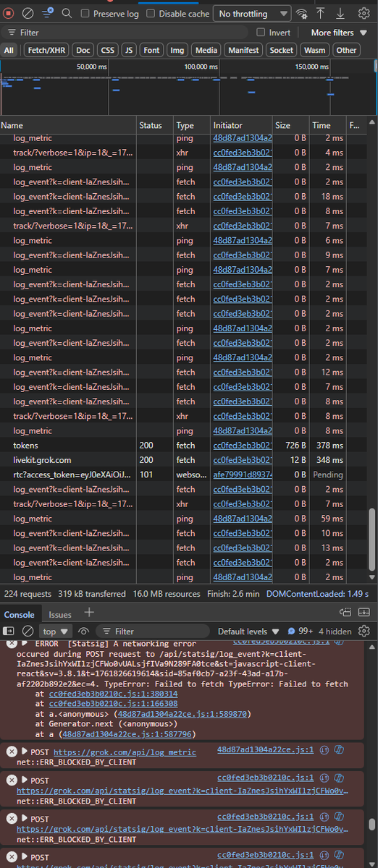The height and width of the screenshot is (868, 378).
Task: Open the 99+ issues counter
Action: tap(300, 631)
